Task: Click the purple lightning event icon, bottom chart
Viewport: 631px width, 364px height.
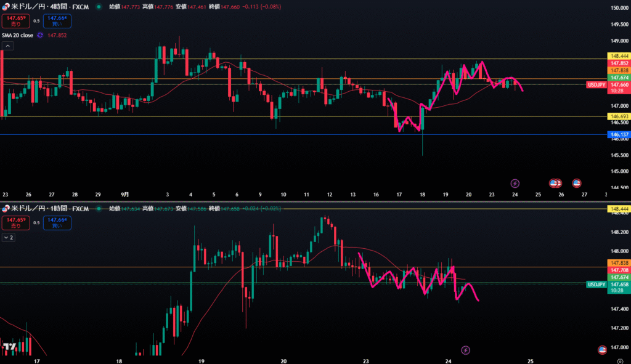Action: (x=465, y=349)
